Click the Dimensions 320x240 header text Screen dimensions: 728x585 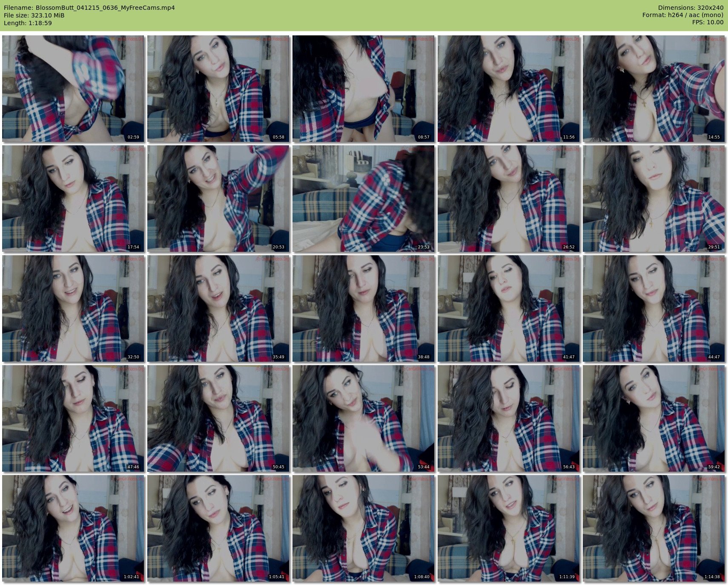(691, 8)
